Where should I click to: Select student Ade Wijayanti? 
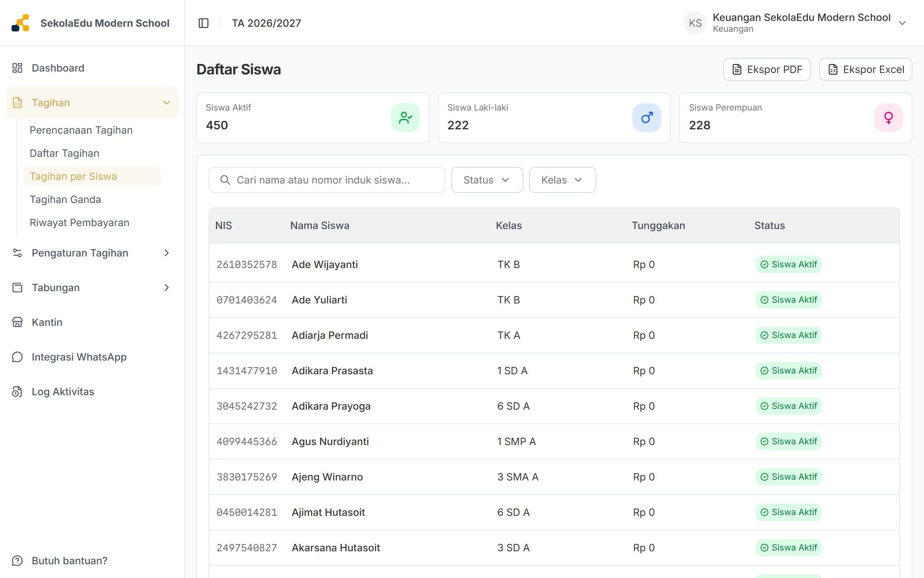pos(324,264)
